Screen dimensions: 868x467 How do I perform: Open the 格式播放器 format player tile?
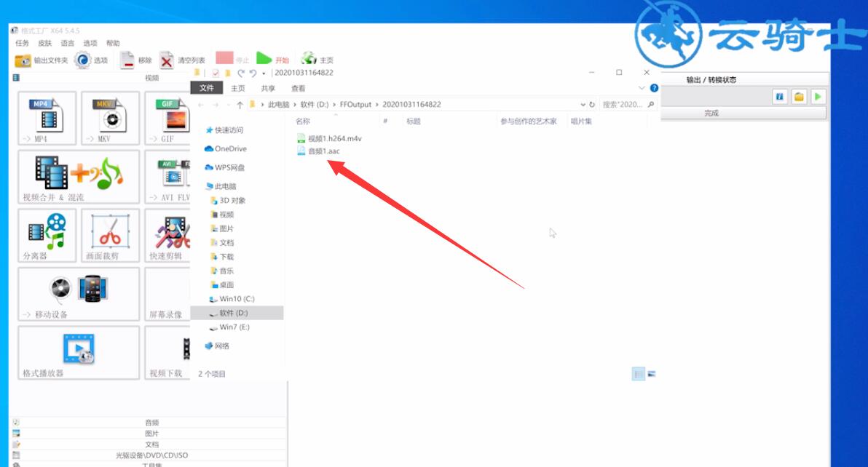point(79,353)
